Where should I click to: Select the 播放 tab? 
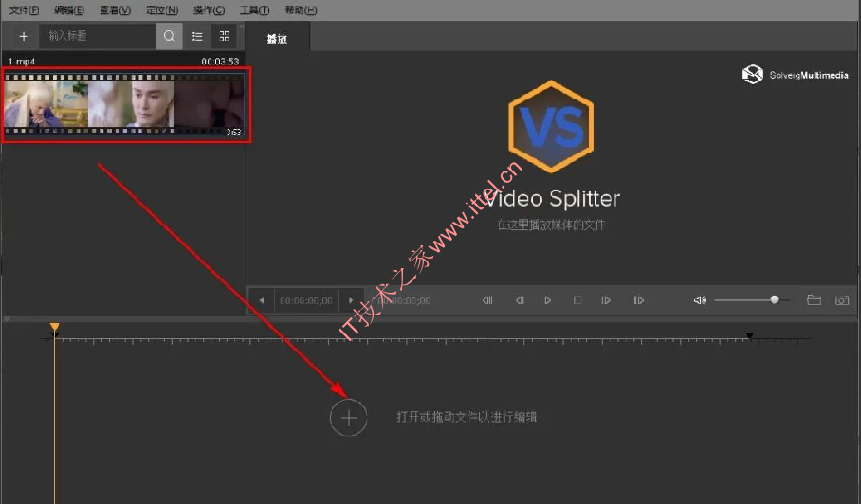(277, 39)
